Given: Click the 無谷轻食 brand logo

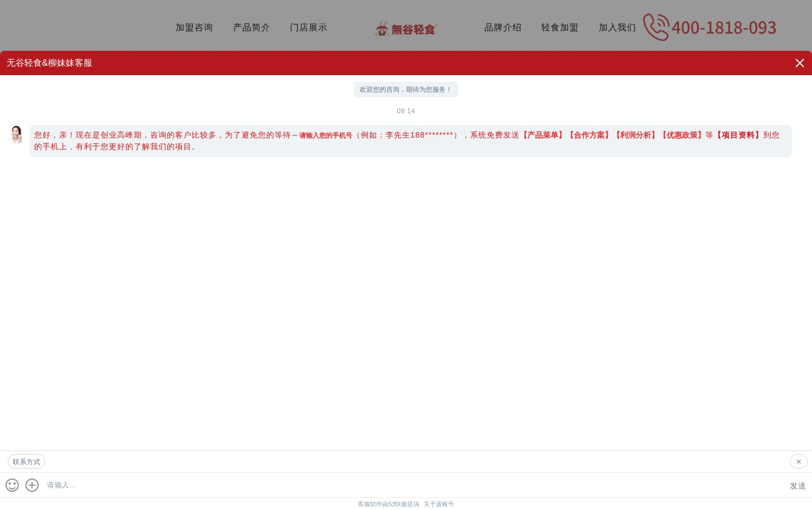Looking at the screenshot, I should (x=406, y=28).
